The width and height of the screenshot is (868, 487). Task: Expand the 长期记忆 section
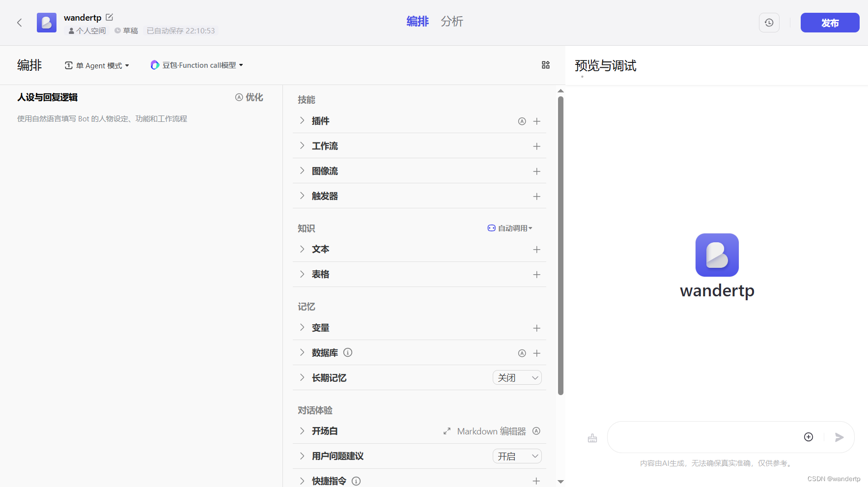pos(302,378)
